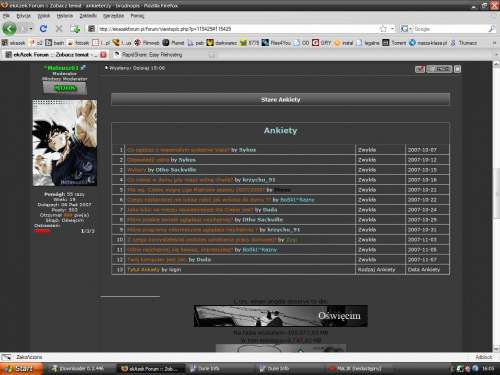Open a new tab with the green plus icon
Image resolution: width=500 pixels, height=375 pixels.
click(75, 29)
